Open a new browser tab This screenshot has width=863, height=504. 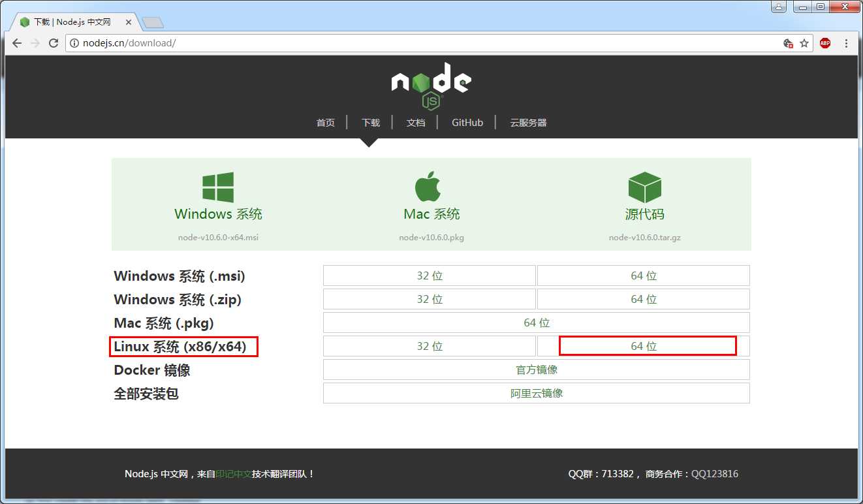click(152, 23)
